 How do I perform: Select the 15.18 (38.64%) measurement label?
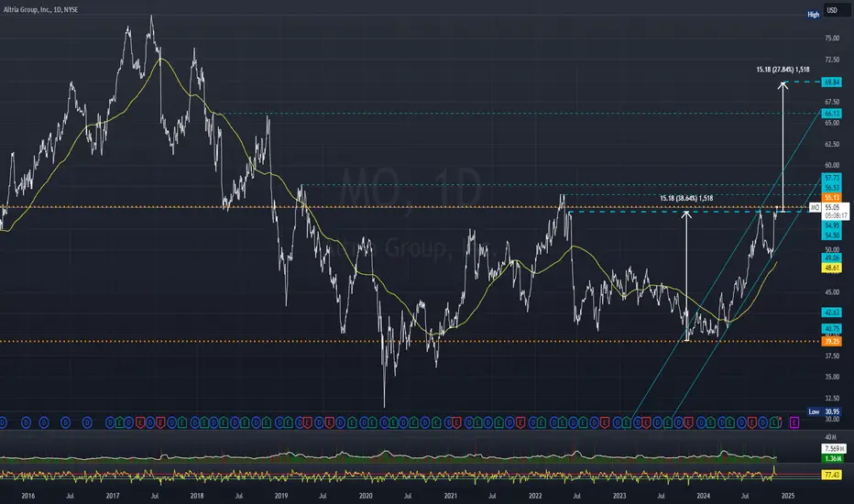point(686,198)
